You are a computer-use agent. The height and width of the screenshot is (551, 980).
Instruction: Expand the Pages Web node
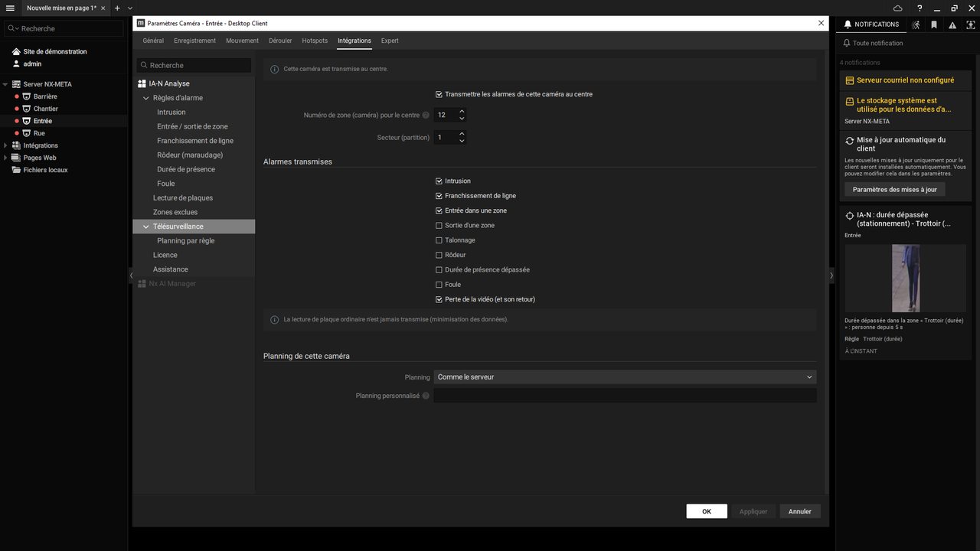pyautogui.click(x=5, y=158)
